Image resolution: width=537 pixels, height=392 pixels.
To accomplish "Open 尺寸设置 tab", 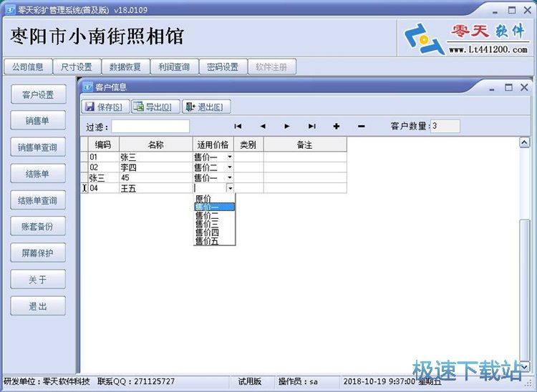I will [x=77, y=67].
